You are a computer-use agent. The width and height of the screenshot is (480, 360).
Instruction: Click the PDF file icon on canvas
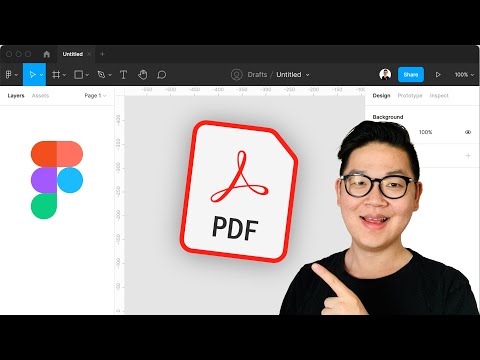pyautogui.click(x=239, y=191)
